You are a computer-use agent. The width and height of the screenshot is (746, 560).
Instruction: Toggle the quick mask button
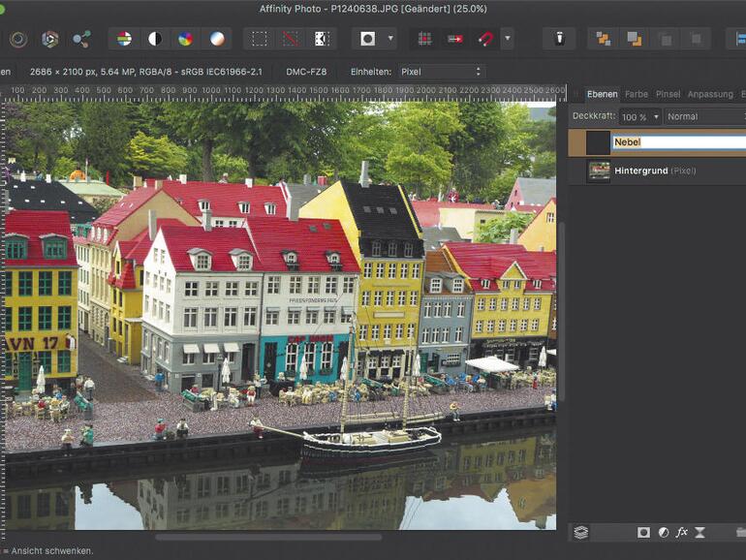(x=367, y=39)
